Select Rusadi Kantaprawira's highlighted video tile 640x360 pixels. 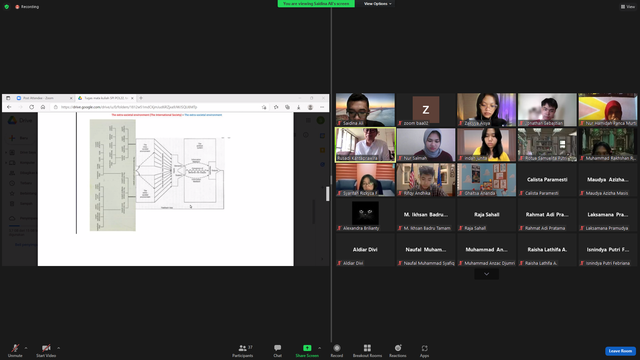coord(365,144)
